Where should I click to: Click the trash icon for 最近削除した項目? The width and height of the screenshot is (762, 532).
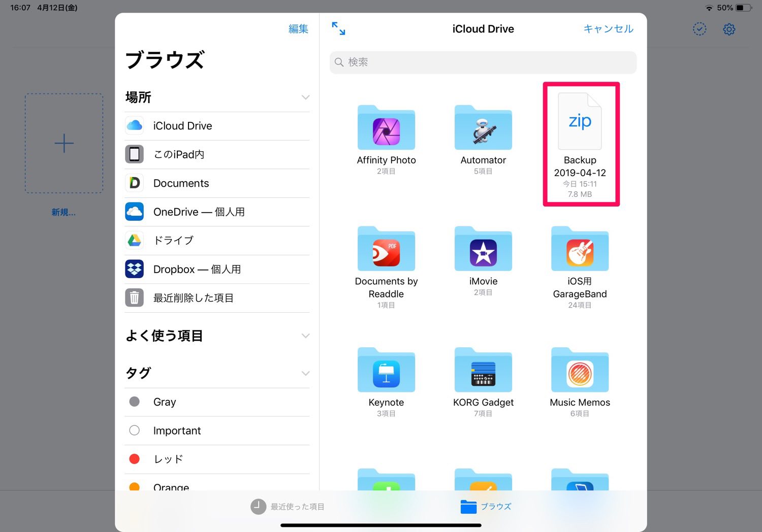pyautogui.click(x=135, y=297)
